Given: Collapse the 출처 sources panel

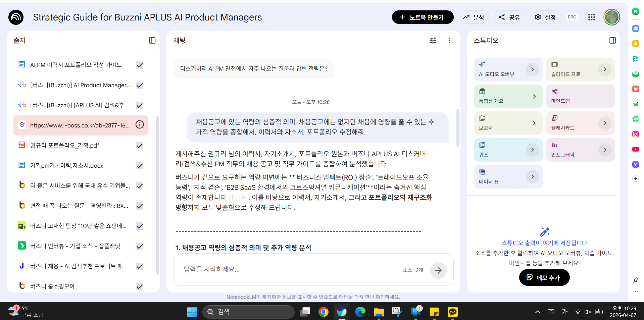Looking at the screenshot, I should point(152,41).
